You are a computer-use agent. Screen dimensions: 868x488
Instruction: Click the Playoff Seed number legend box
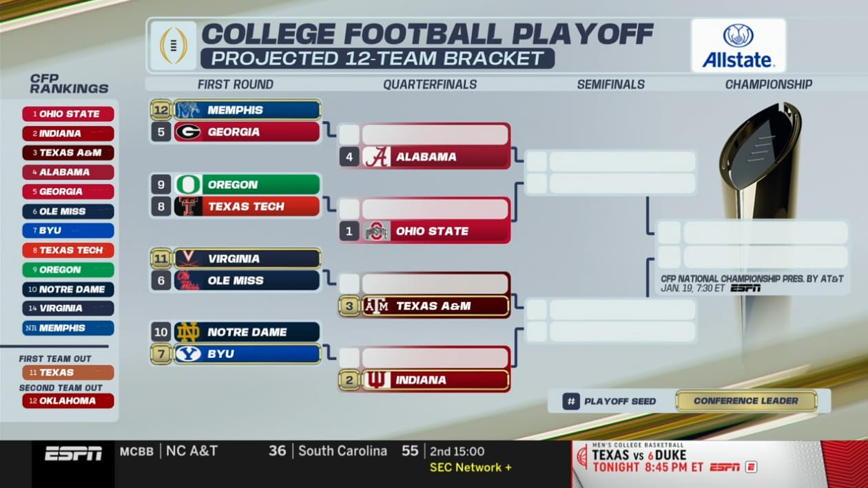tap(570, 401)
